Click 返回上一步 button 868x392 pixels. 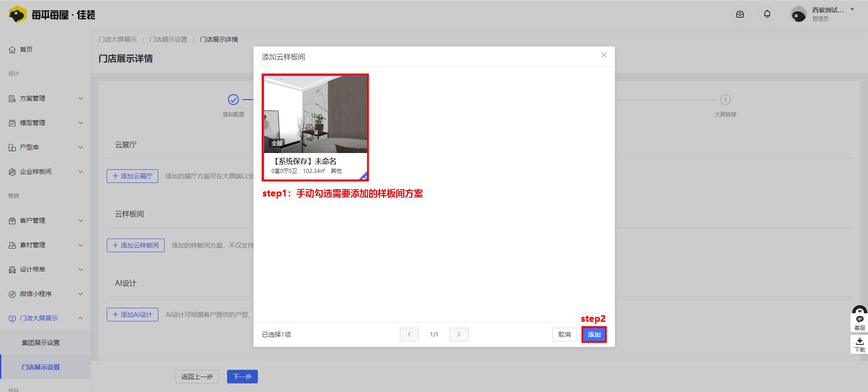197,377
